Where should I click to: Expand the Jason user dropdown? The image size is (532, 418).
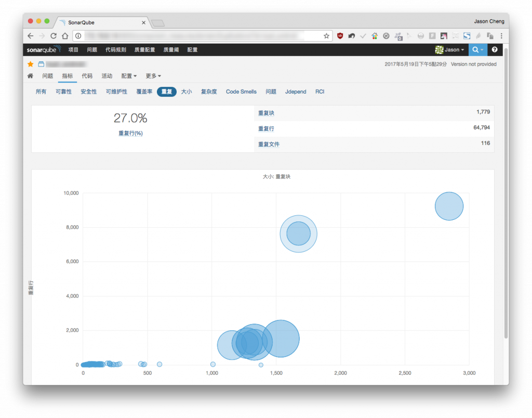449,49
